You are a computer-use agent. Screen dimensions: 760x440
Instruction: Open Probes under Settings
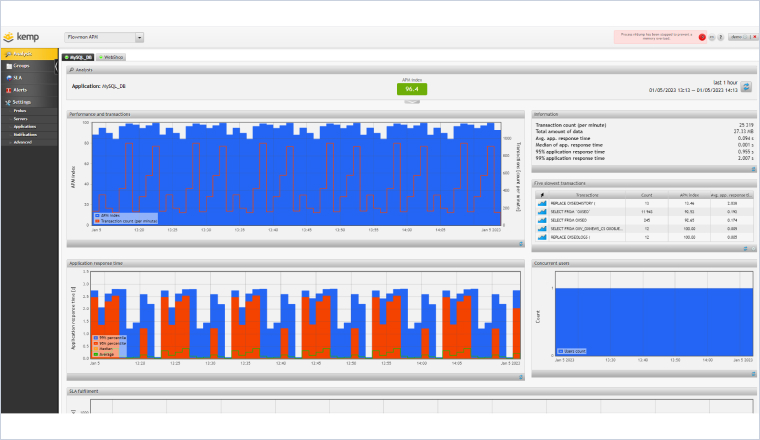click(20, 110)
